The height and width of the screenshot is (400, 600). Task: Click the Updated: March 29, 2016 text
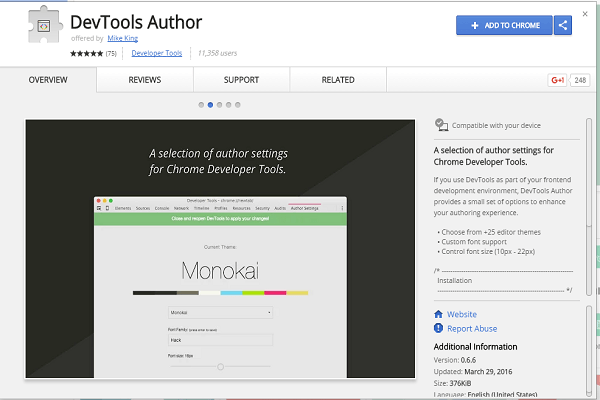[x=473, y=371]
